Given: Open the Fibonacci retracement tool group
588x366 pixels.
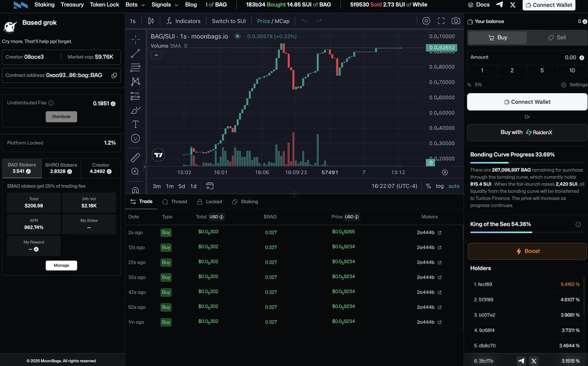Looking at the screenshot, I should pyautogui.click(x=136, y=68).
